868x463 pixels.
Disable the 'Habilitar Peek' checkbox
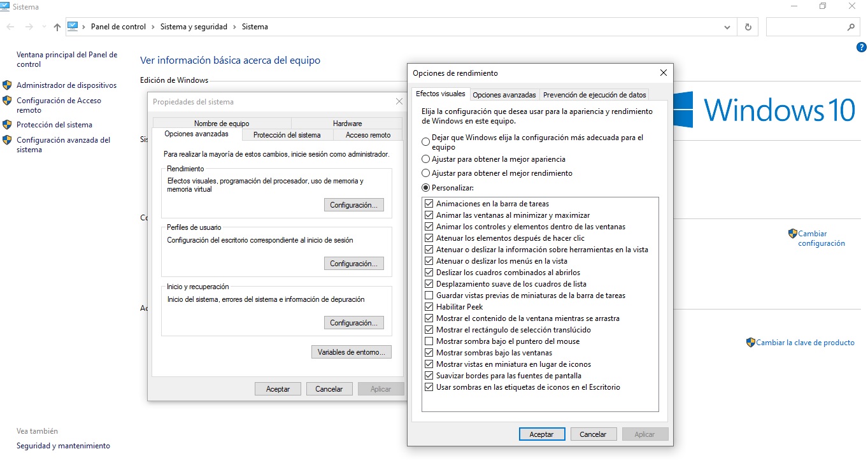(x=429, y=307)
